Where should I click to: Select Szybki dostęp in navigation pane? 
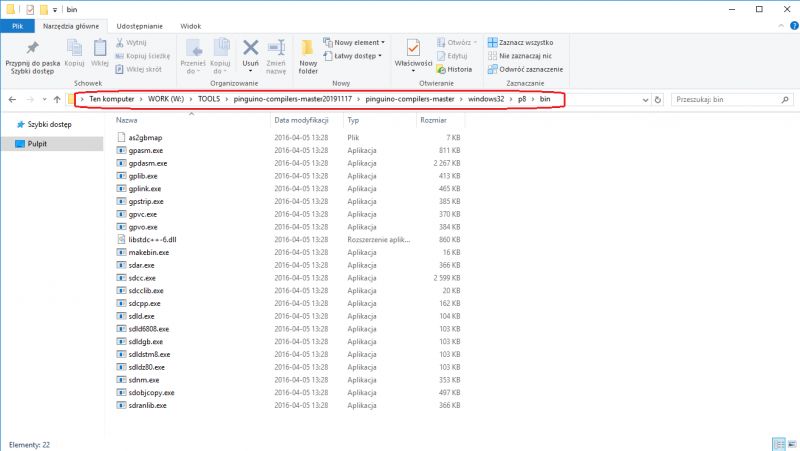tap(49, 124)
